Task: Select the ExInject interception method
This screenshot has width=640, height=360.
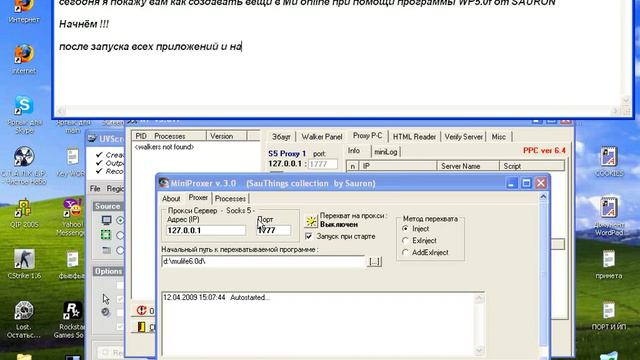Action: 405,240
